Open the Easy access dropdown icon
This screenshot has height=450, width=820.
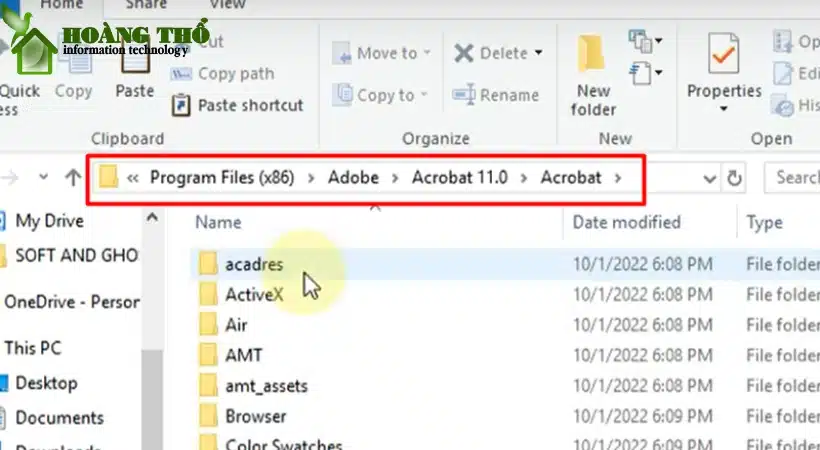(x=646, y=73)
